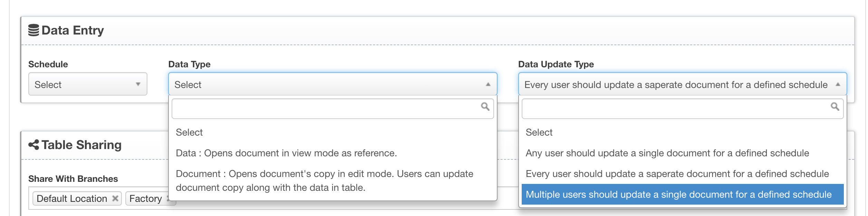The width and height of the screenshot is (868, 216).
Task: Pick blank 'Select' option in Data Update Type list
Action: click(539, 132)
